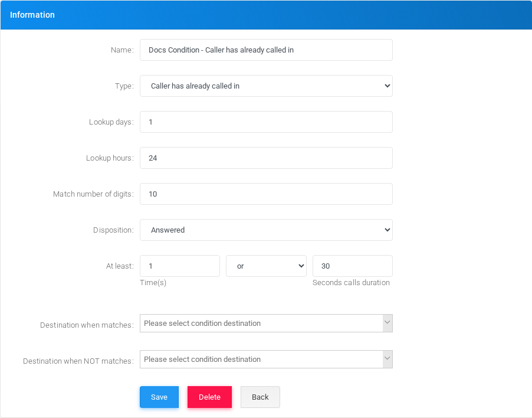Click the Save button
This screenshot has width=532, height=418.
[x=159, y=397]
